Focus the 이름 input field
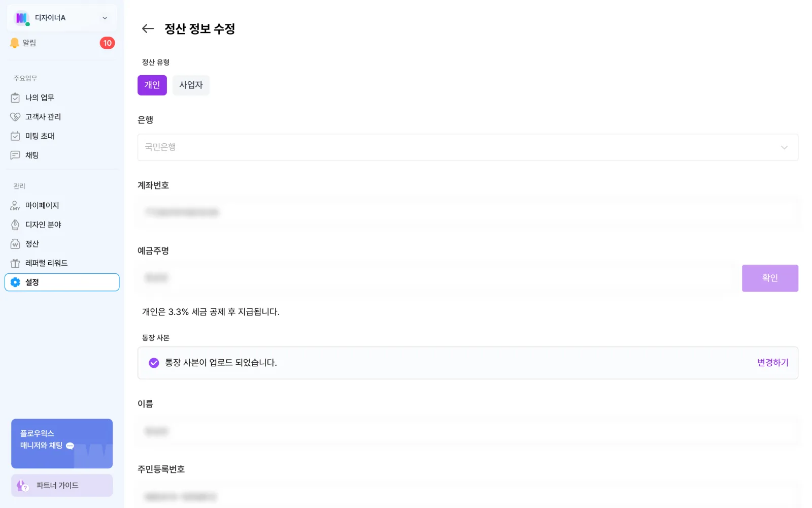 point(468,431)
